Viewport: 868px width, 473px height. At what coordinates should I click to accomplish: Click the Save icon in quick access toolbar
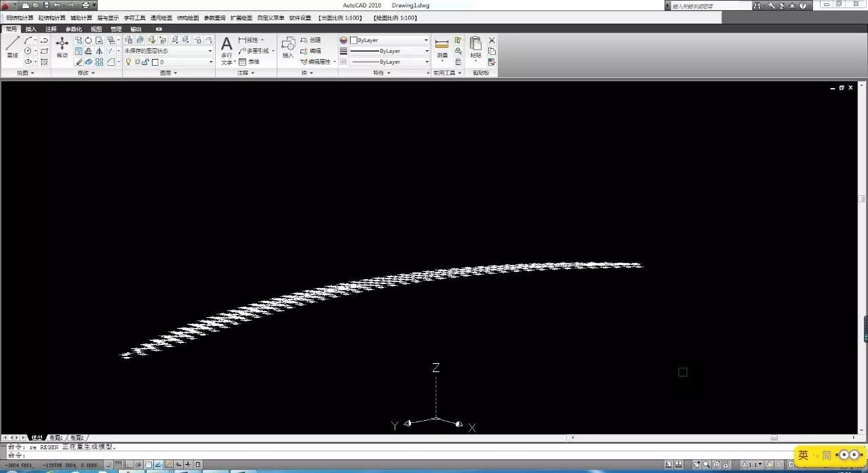[x=45, y=5]
